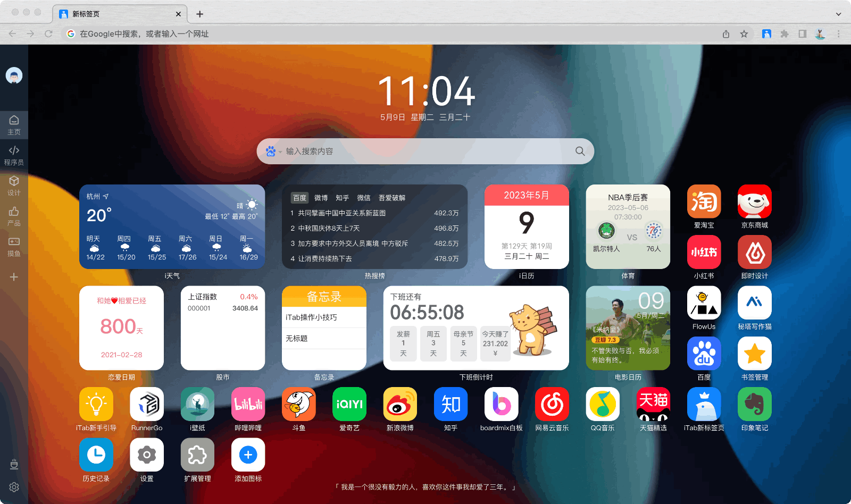851x504 pixels.
Task: Launch the RunnerGo icon
Action: click(147, 404)
